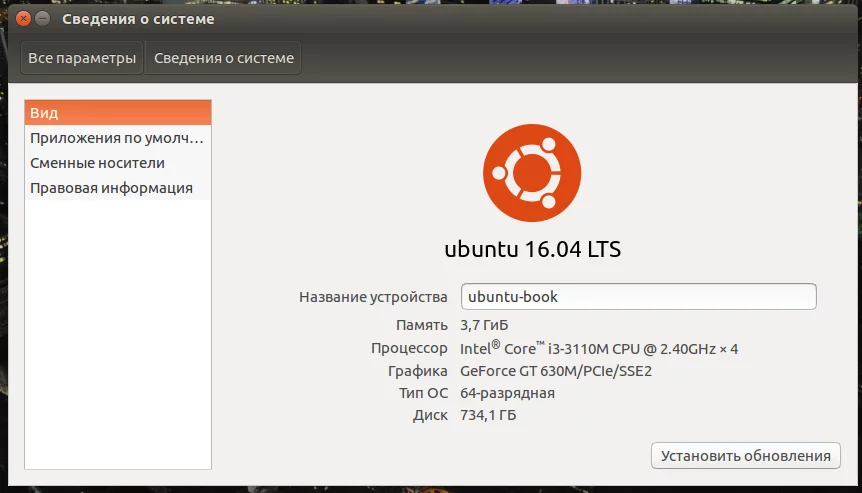Click disk value 734,1 ГБ
The width and height of the screenshot is (862, 493).
488,415
